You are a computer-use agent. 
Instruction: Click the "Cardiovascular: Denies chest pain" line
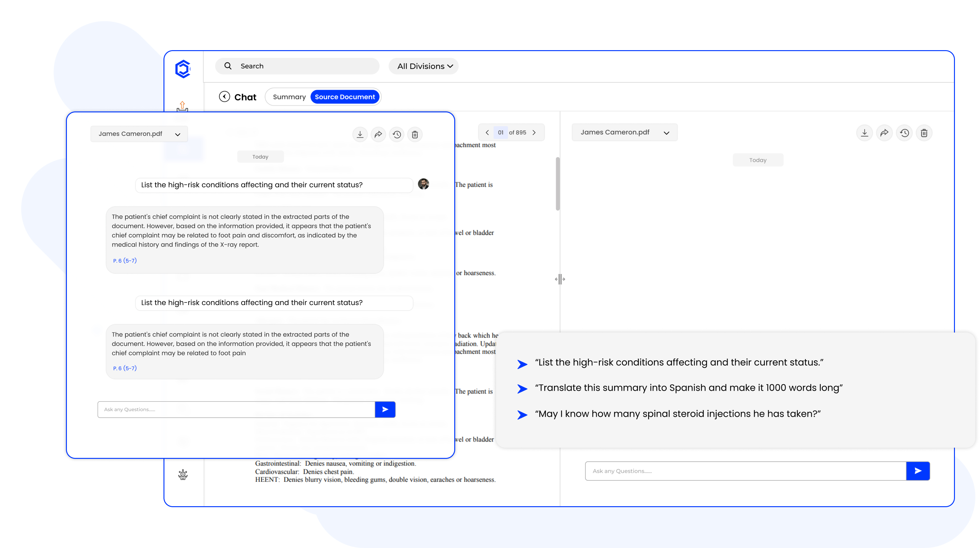(304, 472)
